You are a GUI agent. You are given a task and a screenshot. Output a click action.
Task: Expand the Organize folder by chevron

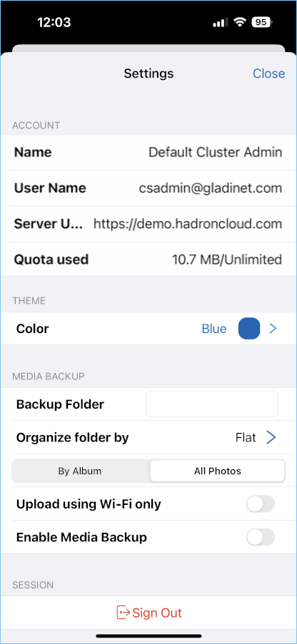tap(271, 437)
